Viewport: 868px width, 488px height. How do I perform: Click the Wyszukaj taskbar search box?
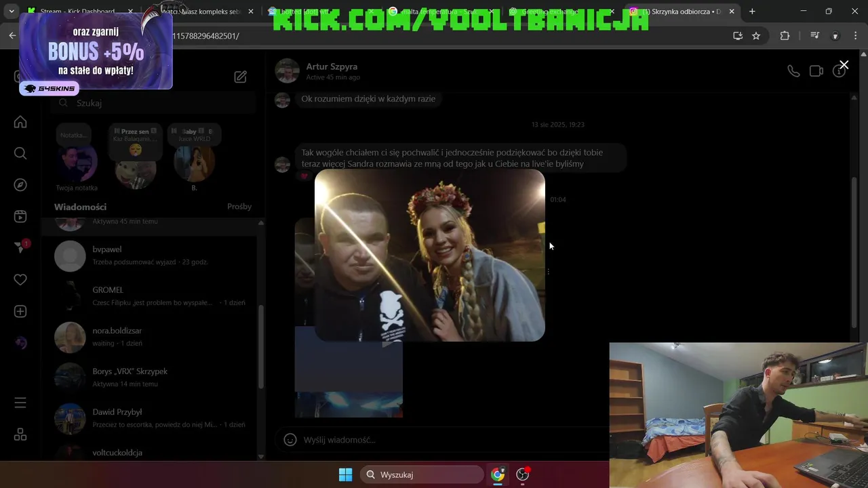tap(420, 474)
